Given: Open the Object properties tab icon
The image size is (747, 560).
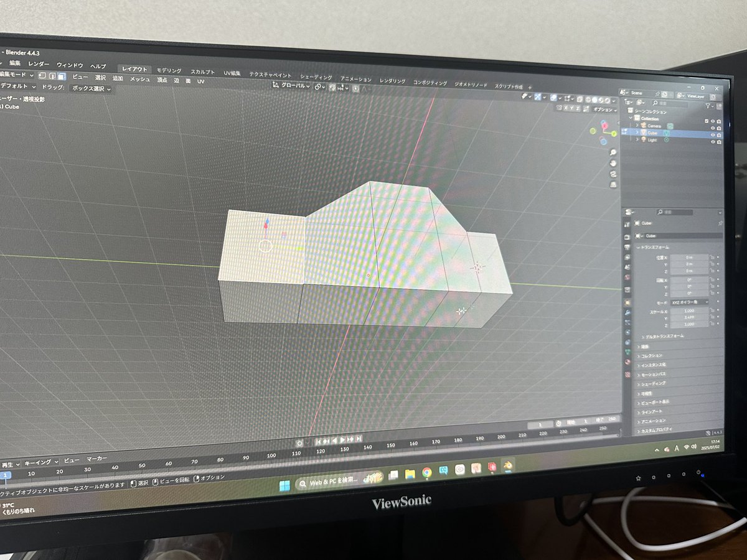Looking at the screenshot, I should click(627, 302).
